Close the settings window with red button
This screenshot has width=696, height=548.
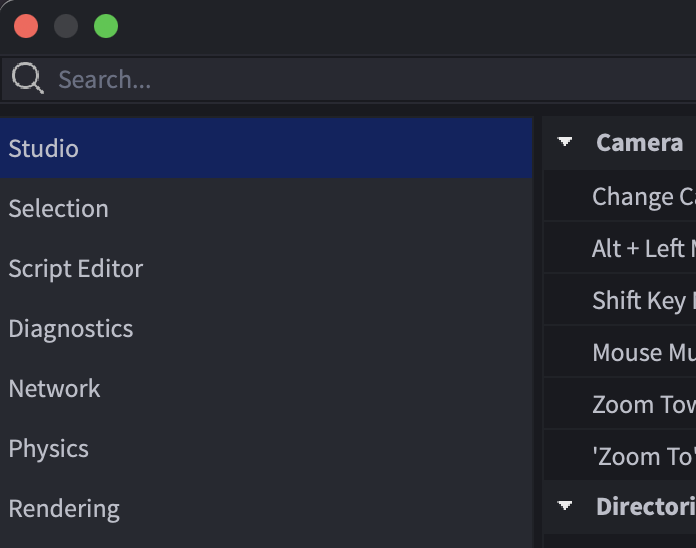26,26
